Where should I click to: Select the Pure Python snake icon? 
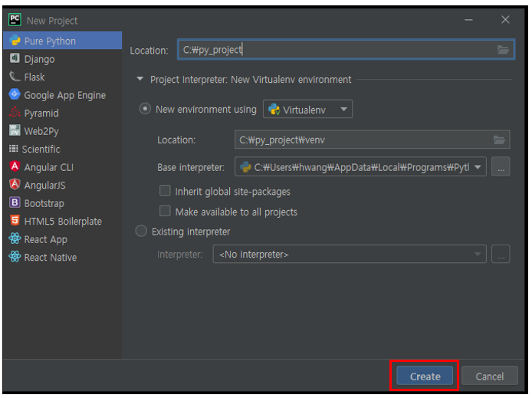click(15, 41)
